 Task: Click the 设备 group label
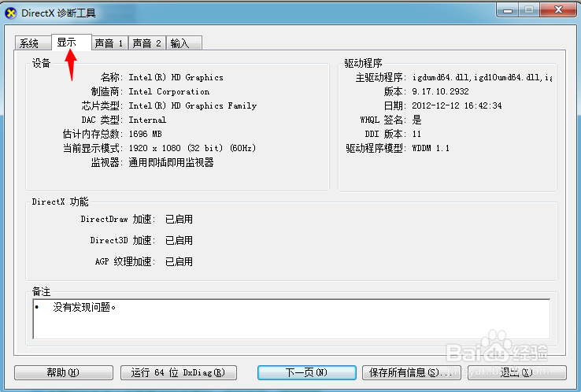[41, 63]
